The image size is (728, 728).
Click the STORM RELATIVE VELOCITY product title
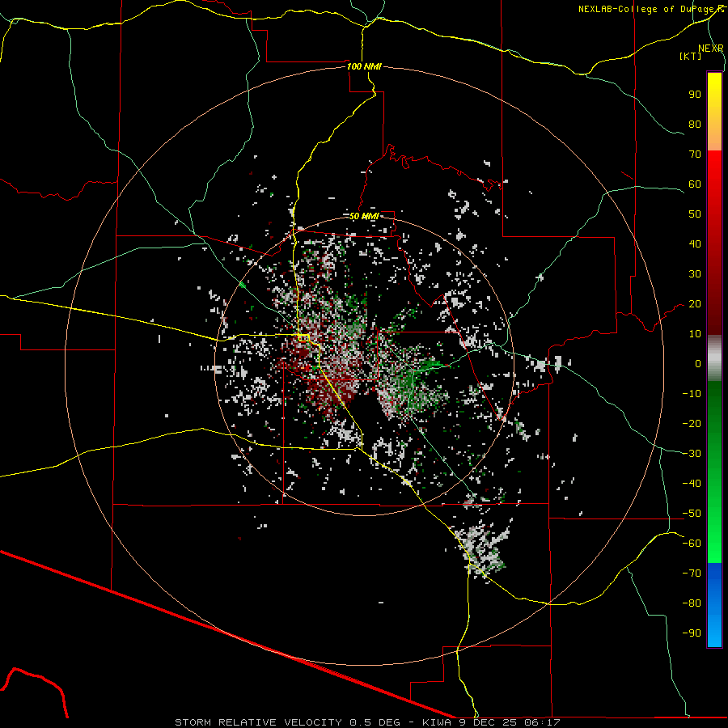tap(260, 722)
